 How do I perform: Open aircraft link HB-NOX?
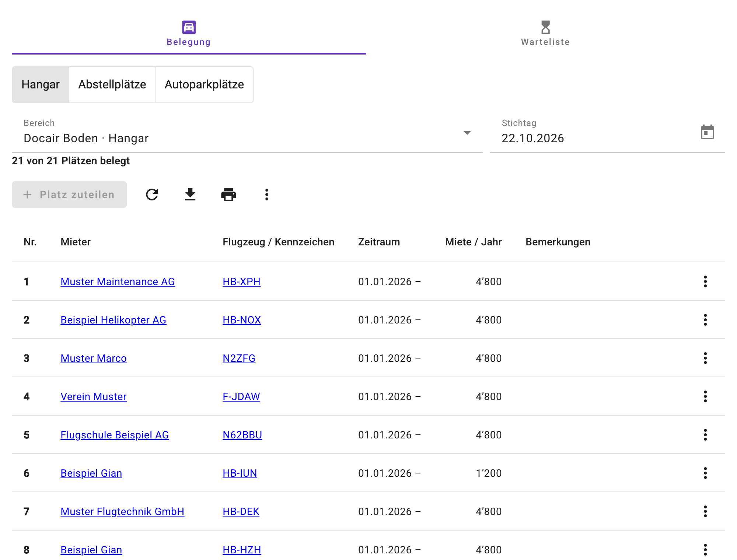pos(242,320)
